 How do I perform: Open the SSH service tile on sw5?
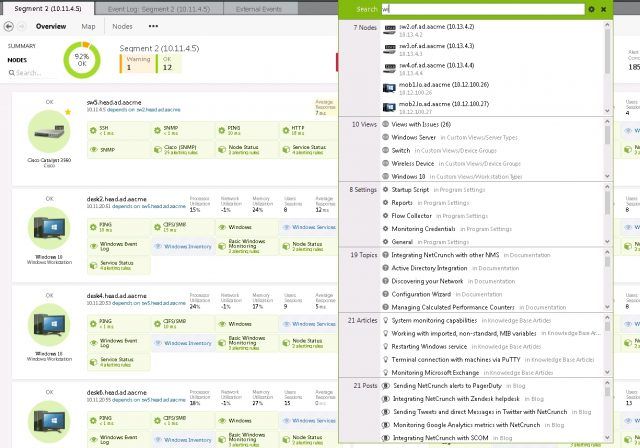click(x=119, y=131)
